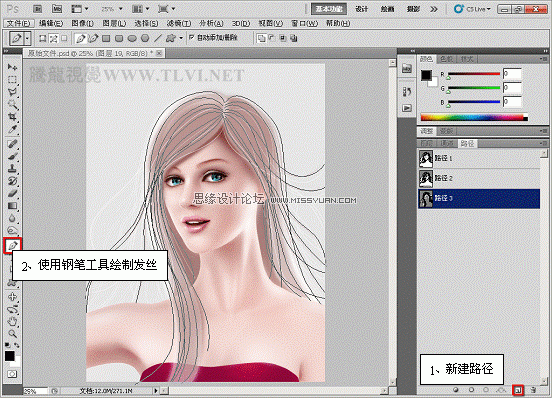
Task: Select the Dodge tool
Action: [12, 231]
